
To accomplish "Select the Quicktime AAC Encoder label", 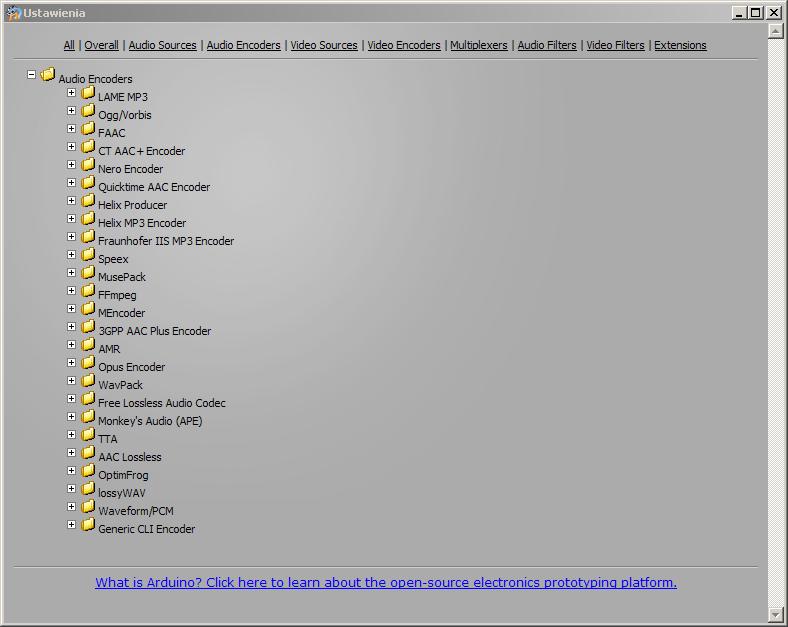I will (x=154, y=187).
